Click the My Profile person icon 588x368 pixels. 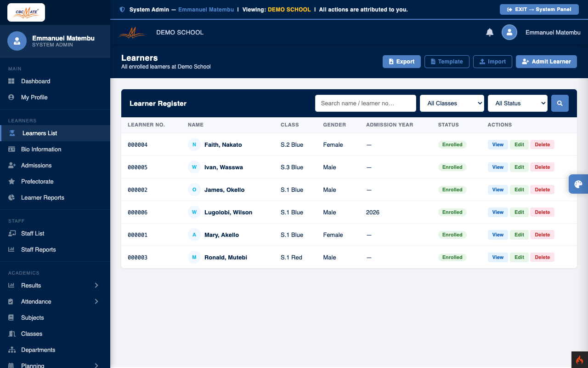point(11,97)
